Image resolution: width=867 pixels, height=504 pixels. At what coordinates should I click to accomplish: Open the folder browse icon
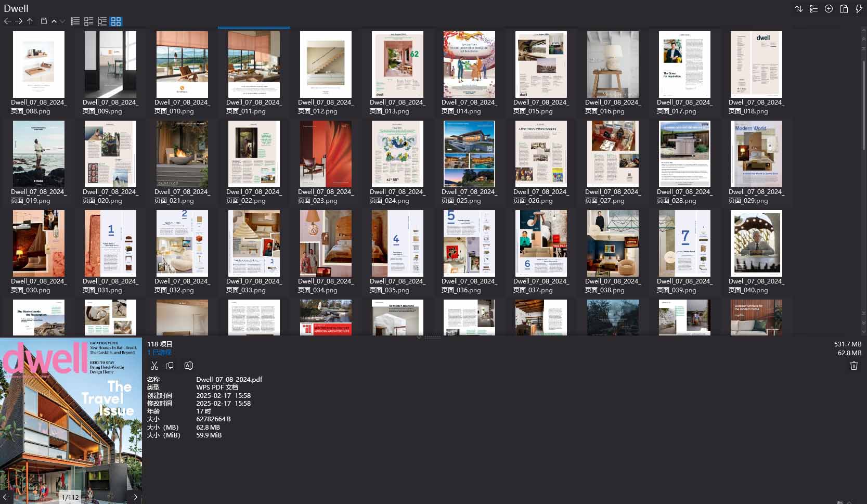pyautogui.click(x=44, y=21)
